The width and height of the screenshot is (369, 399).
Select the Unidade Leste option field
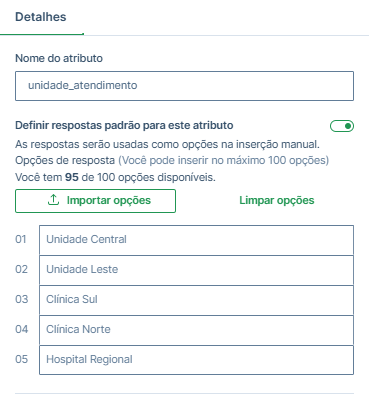tap(196, 270)
